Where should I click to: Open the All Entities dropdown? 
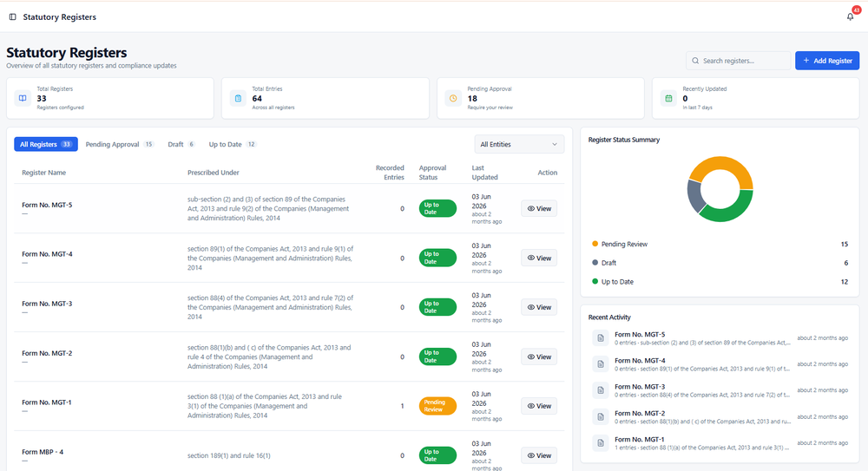click(519, 145)
